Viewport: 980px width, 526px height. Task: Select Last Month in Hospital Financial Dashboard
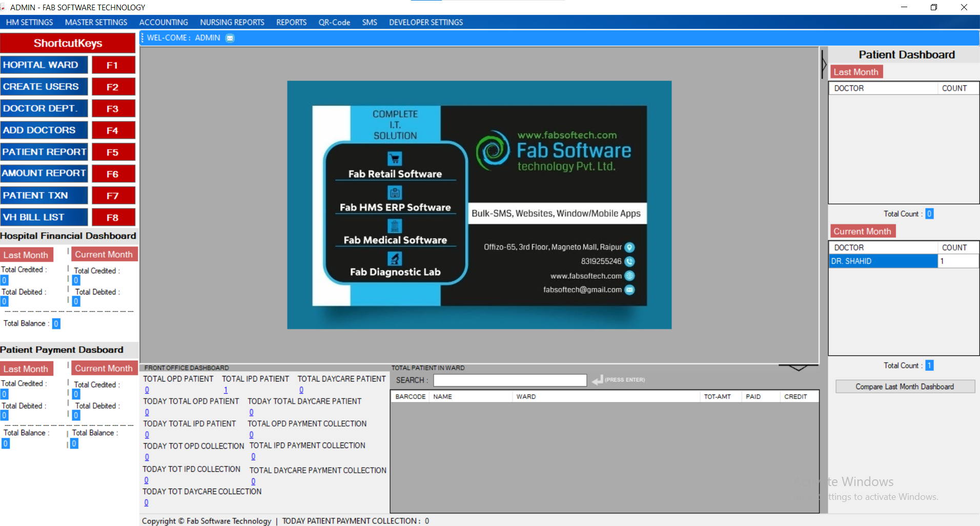[26, 255]
